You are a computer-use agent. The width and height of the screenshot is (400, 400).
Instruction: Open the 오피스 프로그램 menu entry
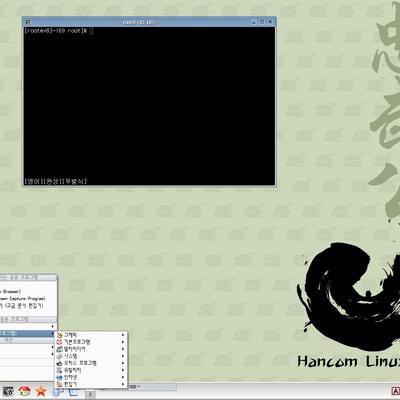click(x=91, y=363)
